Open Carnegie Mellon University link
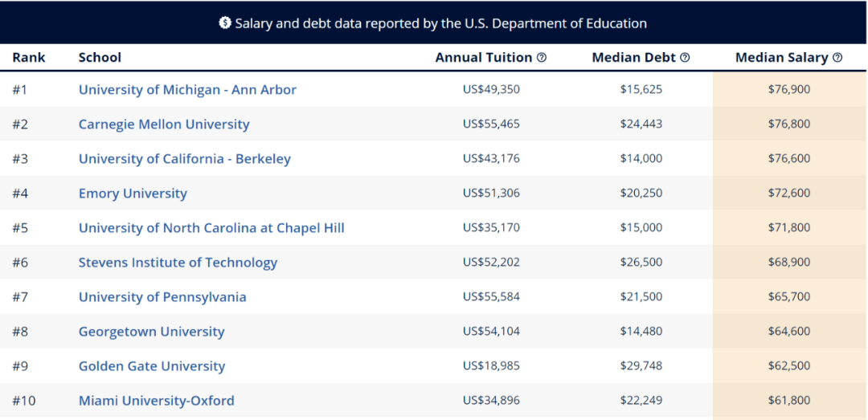The width and height of the screenshot is (868, 420). [164, 124]
